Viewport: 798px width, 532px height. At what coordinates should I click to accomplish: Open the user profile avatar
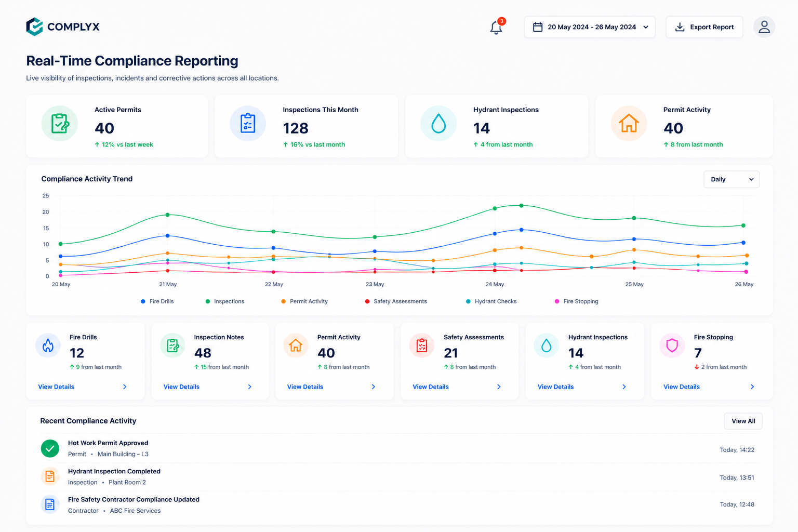coord(764,27)
